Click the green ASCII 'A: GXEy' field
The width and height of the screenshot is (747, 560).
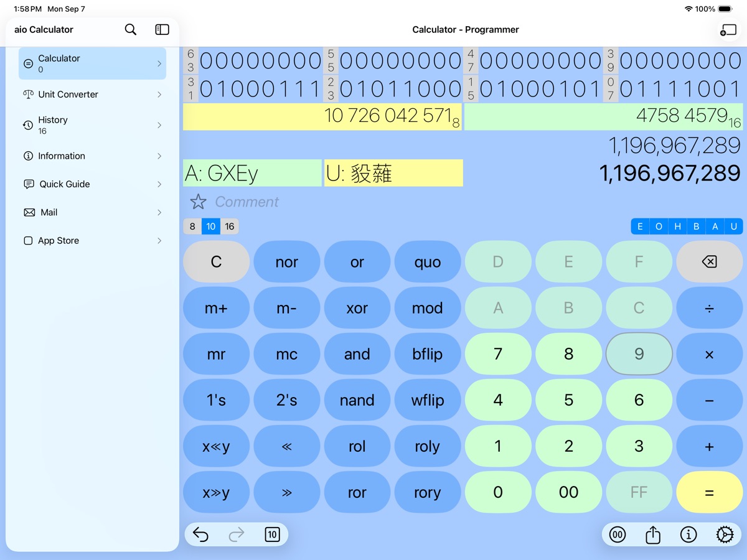coord(252,173)
